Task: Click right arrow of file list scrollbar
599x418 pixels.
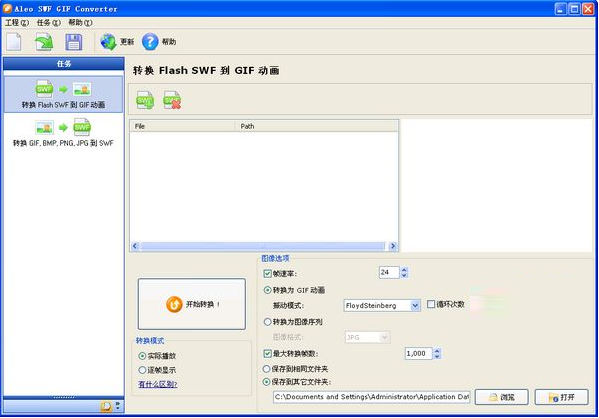Action: [x=392, y=246]
